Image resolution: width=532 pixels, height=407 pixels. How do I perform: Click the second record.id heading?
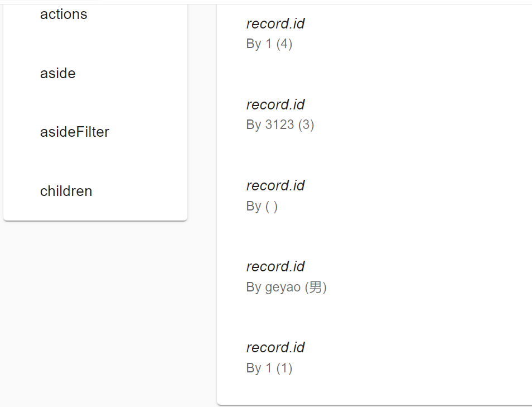tap(275, 104)
